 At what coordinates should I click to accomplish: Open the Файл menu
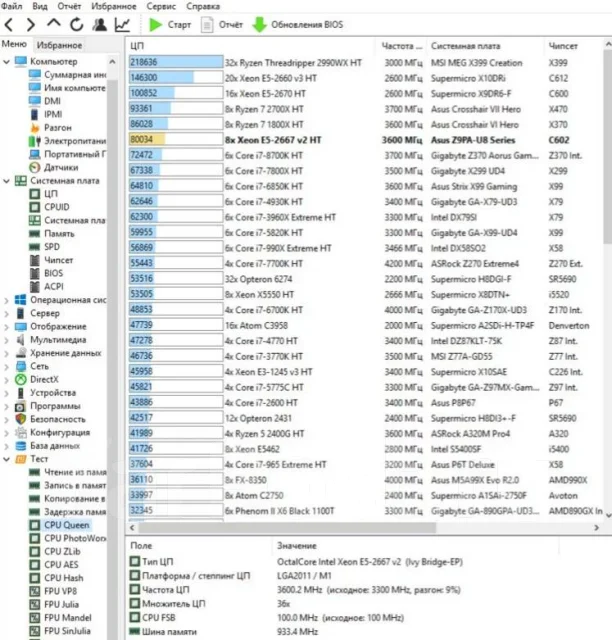pos(11,6)
